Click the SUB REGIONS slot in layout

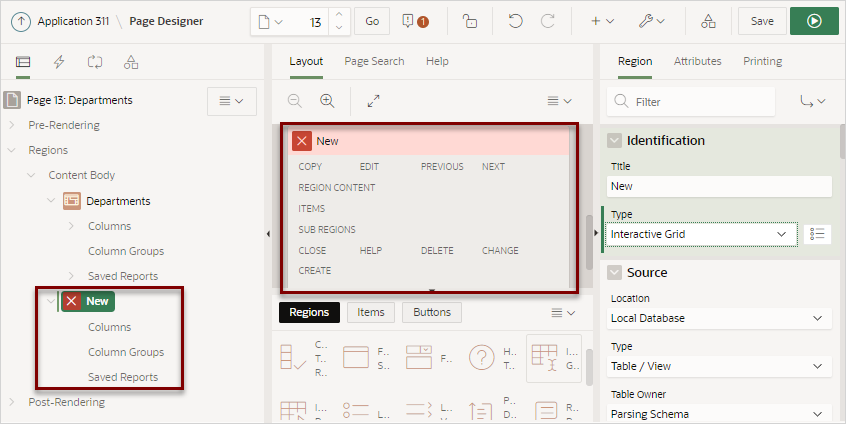point(327,229)
